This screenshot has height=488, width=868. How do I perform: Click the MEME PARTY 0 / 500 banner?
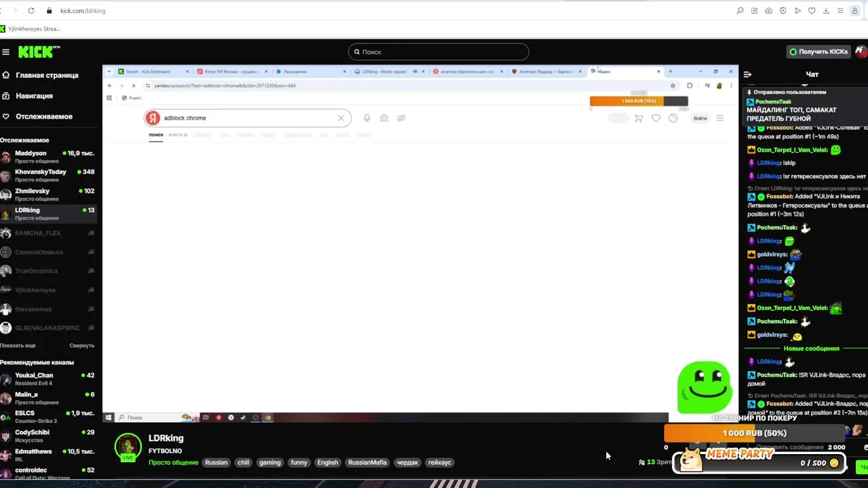pos(759,462)
